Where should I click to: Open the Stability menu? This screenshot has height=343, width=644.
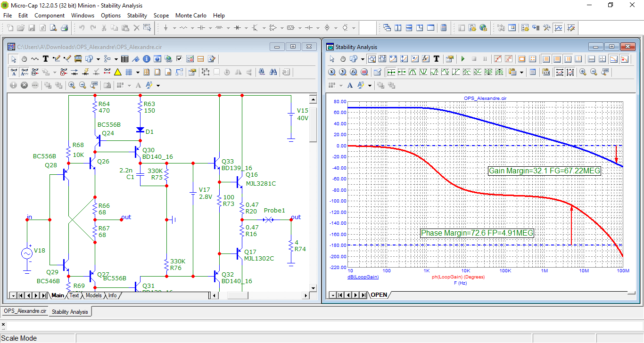click(137, 16)
